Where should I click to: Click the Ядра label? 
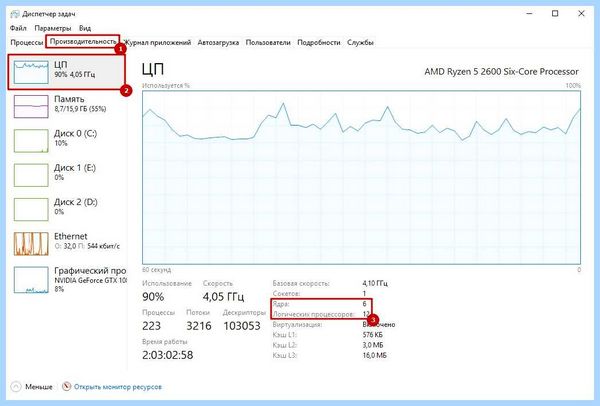pyautogui.click(x=281, y=304)
